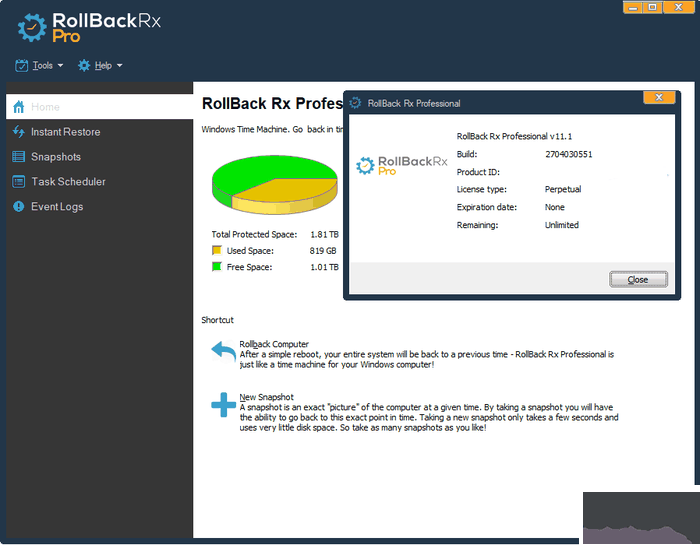This screenshot has width=700, height=545.
Task: Click the blue plus New Snapshot icon
Action: coord(222,404)
